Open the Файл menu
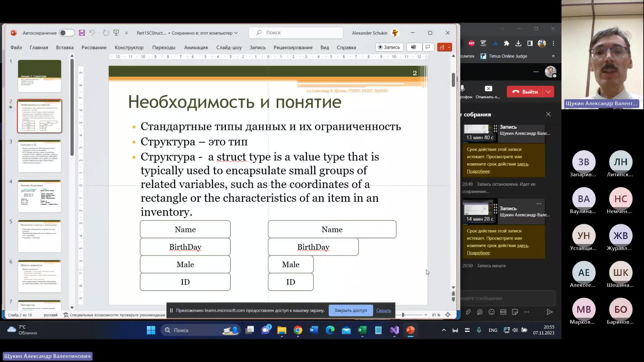644x362 pixels. (16, 47)
